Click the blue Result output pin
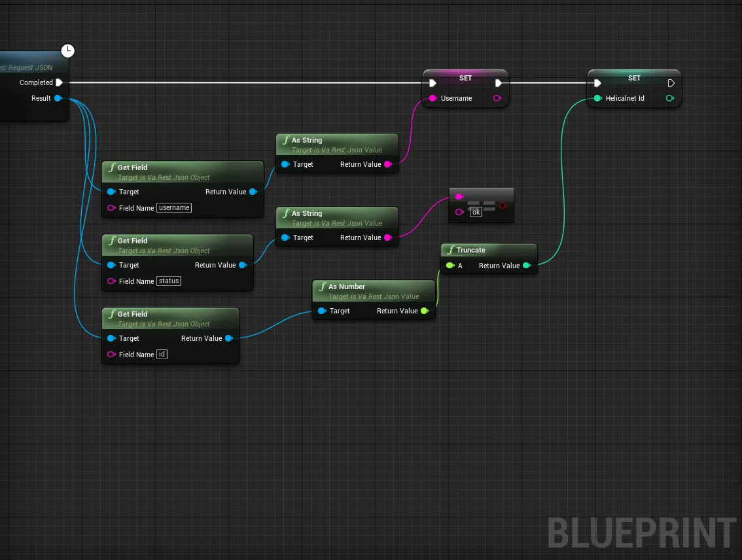Image resolution: width=742 pixels, height=560 pixels. tap(58, 98)
